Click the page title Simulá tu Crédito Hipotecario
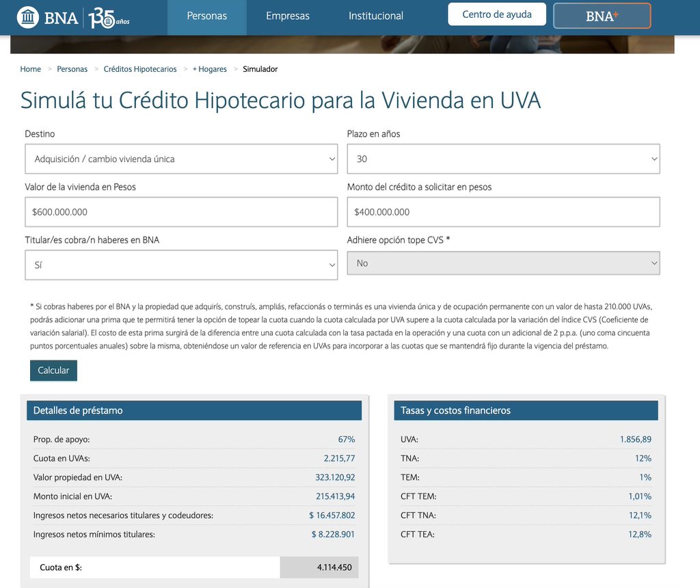The height and width of the screenshot is (588, 700). (x=280, y=100)
